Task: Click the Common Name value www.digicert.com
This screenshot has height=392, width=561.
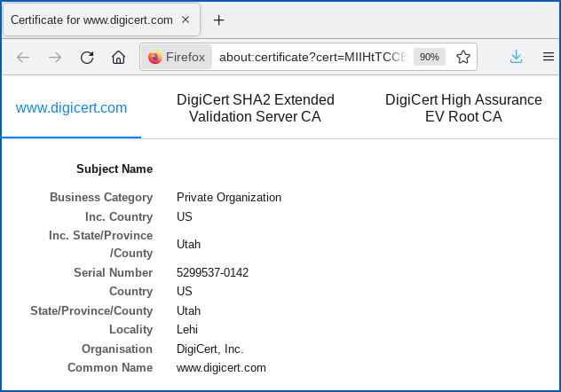Action: pyautogui.click(x=221, y=368)
